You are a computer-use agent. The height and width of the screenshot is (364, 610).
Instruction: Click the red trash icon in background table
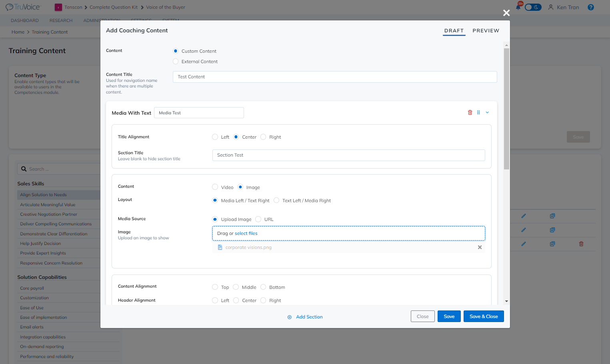(581, 244)
